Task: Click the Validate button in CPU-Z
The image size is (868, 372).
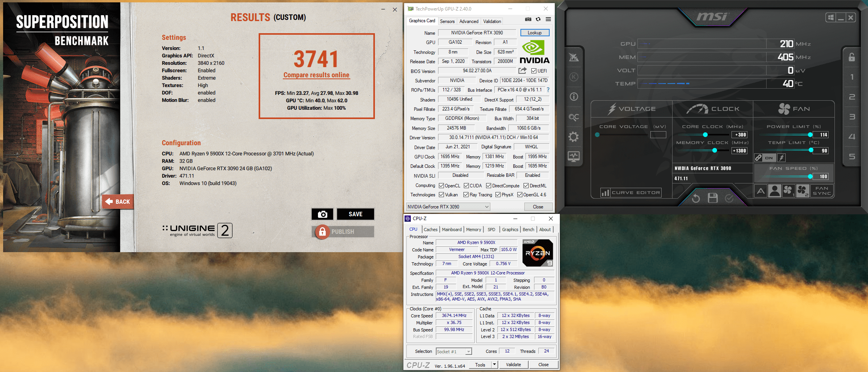Action: [513, 365]
